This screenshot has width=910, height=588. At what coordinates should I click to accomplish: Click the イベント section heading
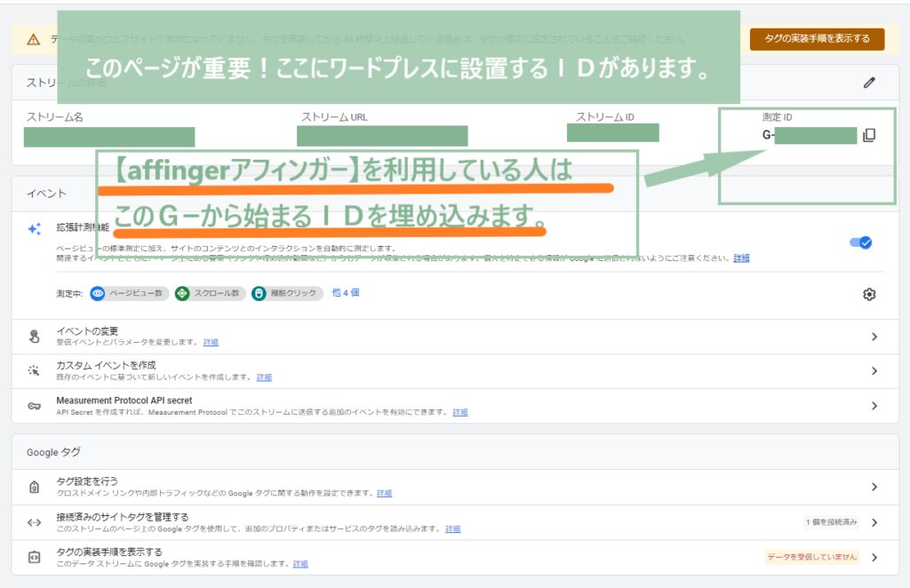pos(46,194)
